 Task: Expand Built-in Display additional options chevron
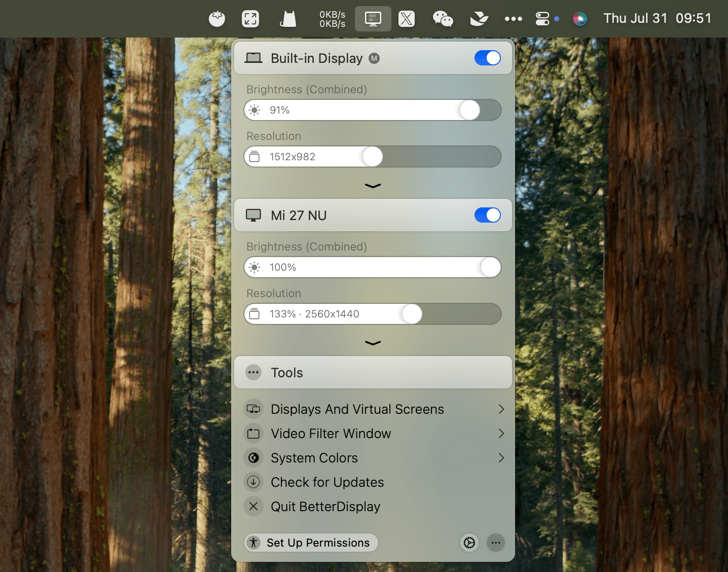click(x=373, y=186)
